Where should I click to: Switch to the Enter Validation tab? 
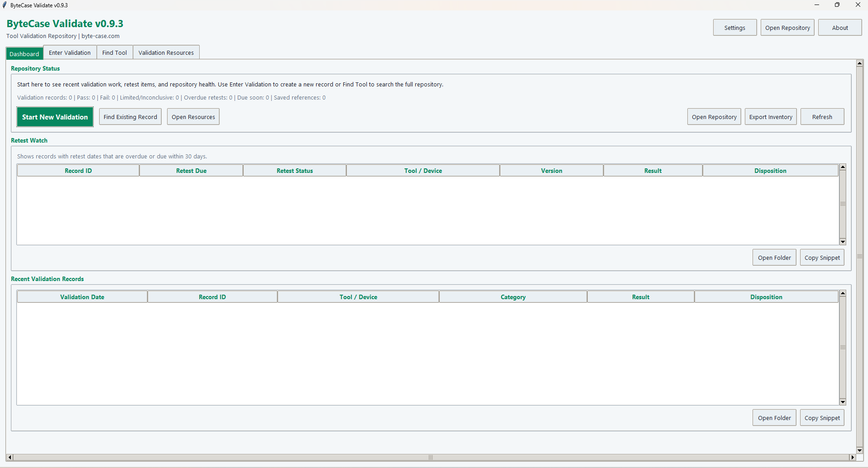point(70,53)
